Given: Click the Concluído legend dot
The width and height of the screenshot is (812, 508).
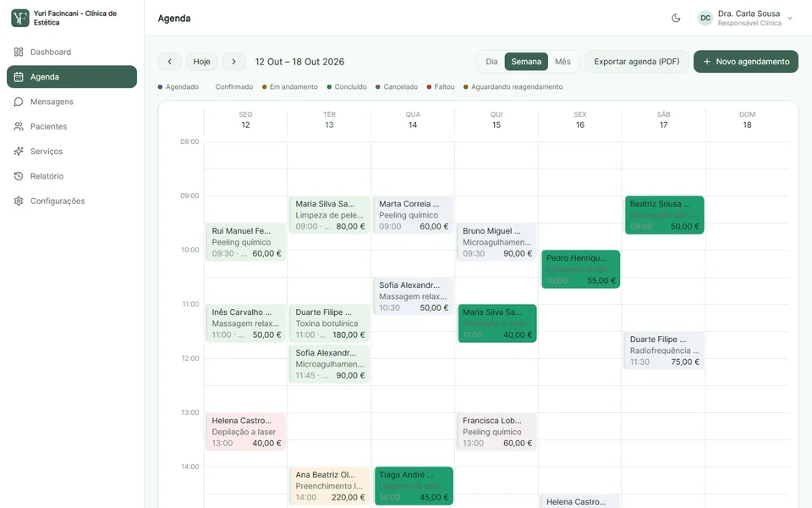Looking at the screenshot, I should [x=329, y=87].
